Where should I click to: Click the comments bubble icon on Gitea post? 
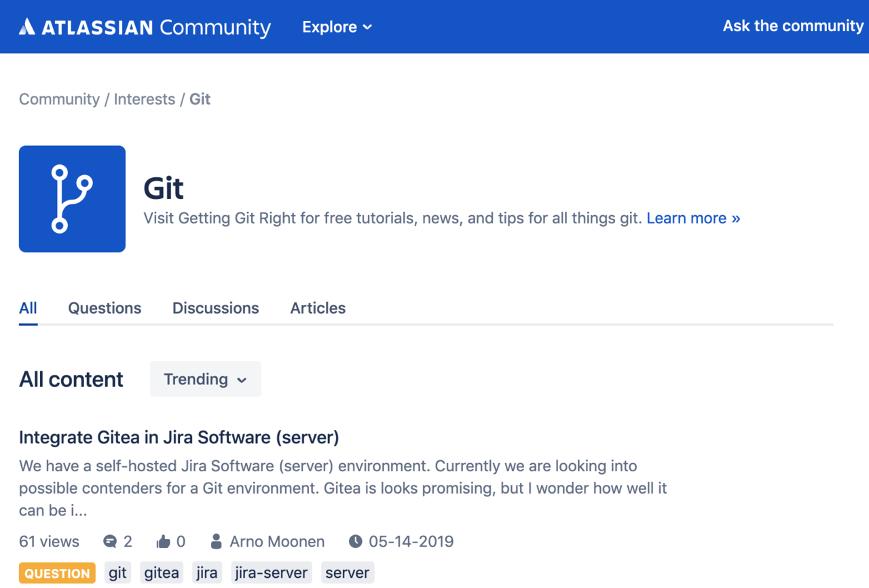coord(109,542)
